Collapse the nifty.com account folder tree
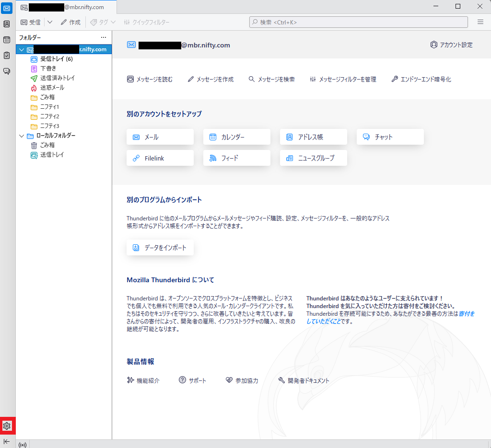The width and height of the screenshot is (491, 448). point(21,49)
